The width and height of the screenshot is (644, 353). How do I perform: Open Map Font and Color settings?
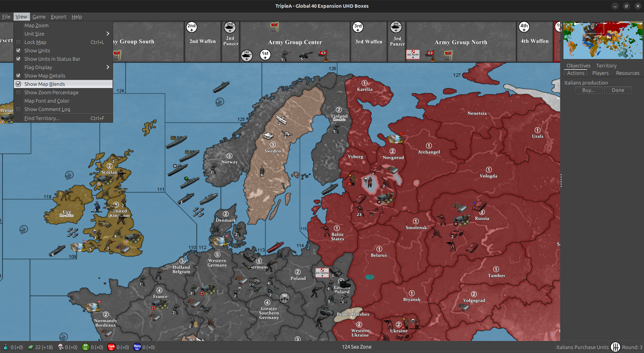coord(47,101)
